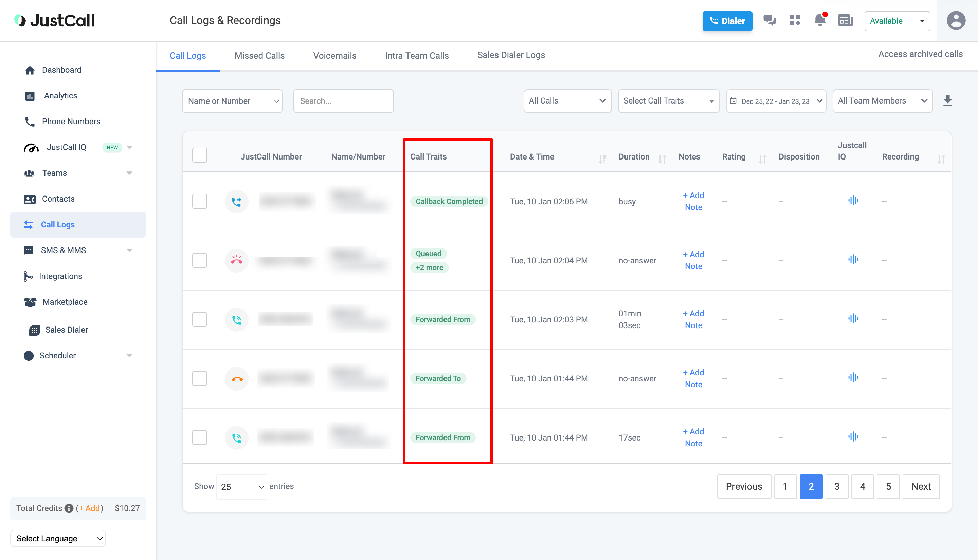Expand the +2 more call traits tag

pyautogui.click(x=429, y=267)
